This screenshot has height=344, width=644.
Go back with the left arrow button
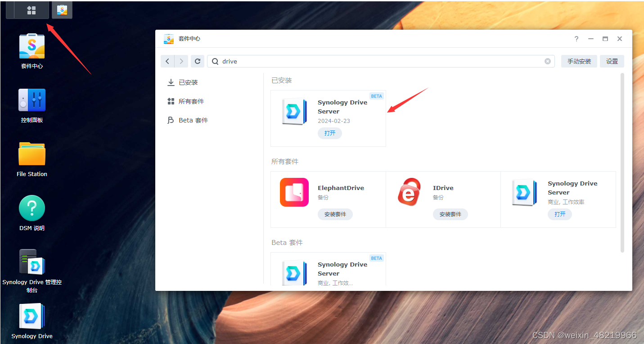pyautogui.click(x=167, y=61)
